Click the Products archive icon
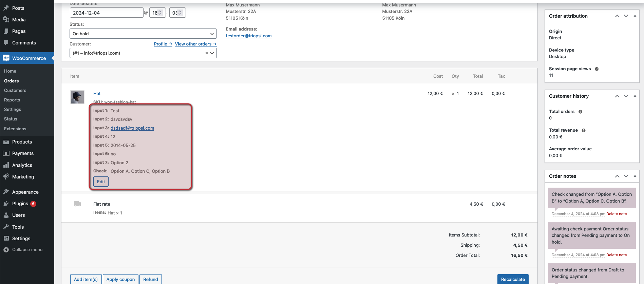The height and width of the screenshot is (284, 644). click(6, 142)
